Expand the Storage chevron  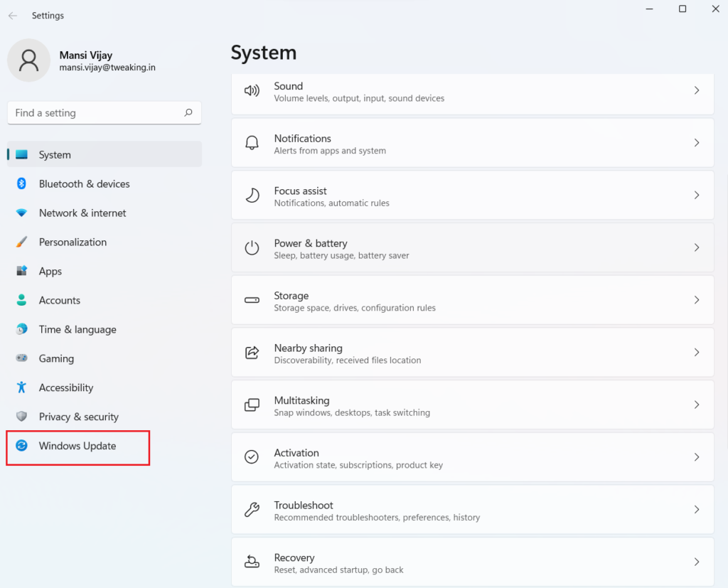pyautogui.click(x=697, y=300)
